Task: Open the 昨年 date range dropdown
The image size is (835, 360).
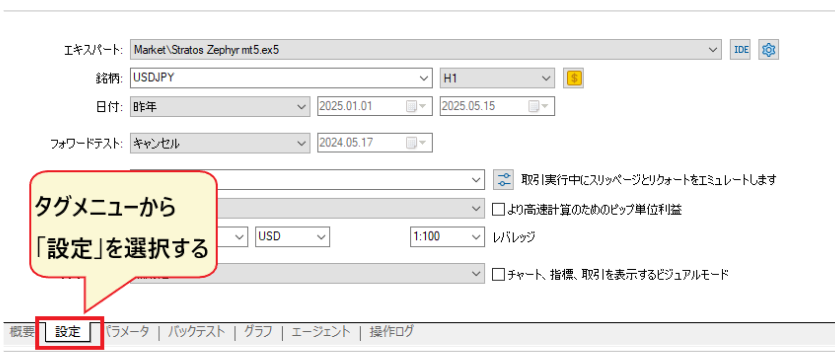Action: (219, 106)
